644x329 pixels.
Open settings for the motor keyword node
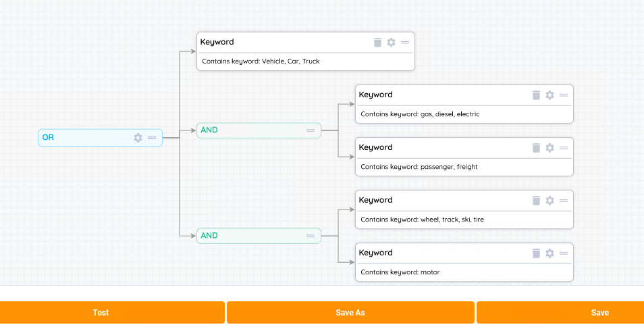click(549, 253)
